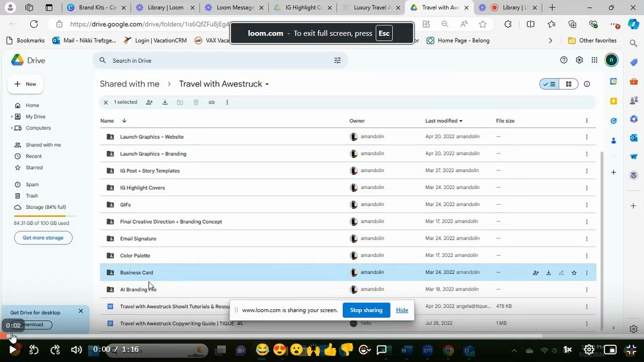
Task: Rewind video five seconds
Action: click(x=34, y=350)
